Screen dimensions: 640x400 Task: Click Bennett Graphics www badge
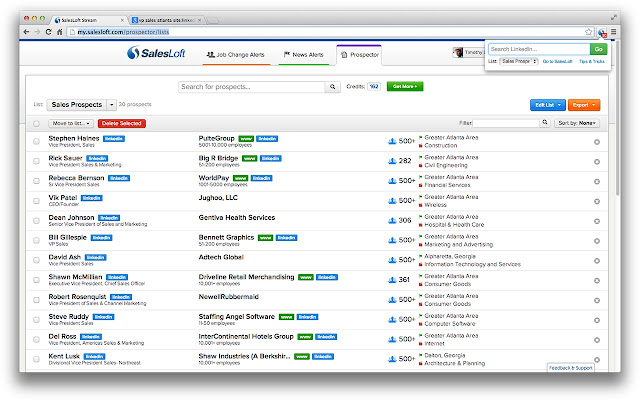(x=265, y=238)
